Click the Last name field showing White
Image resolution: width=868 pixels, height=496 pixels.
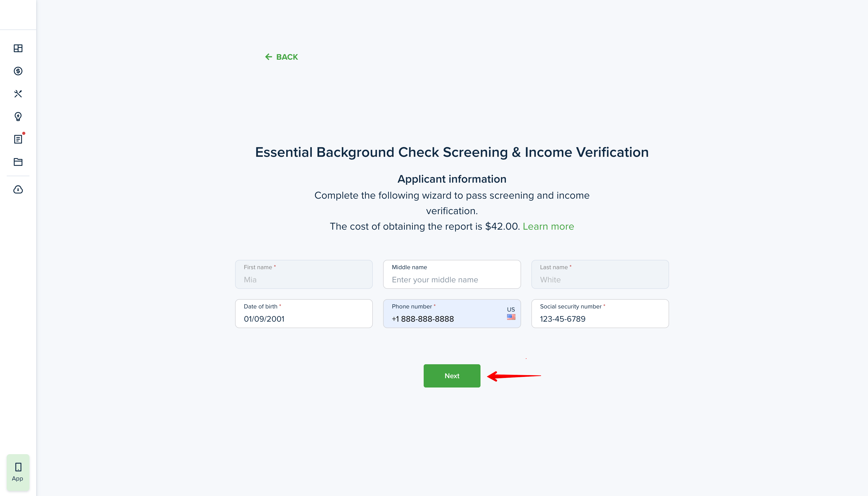(600, 280)
